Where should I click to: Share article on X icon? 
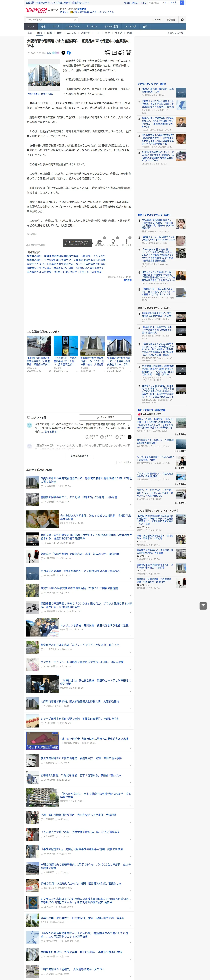pyautogui.click(x=63, y=53)
